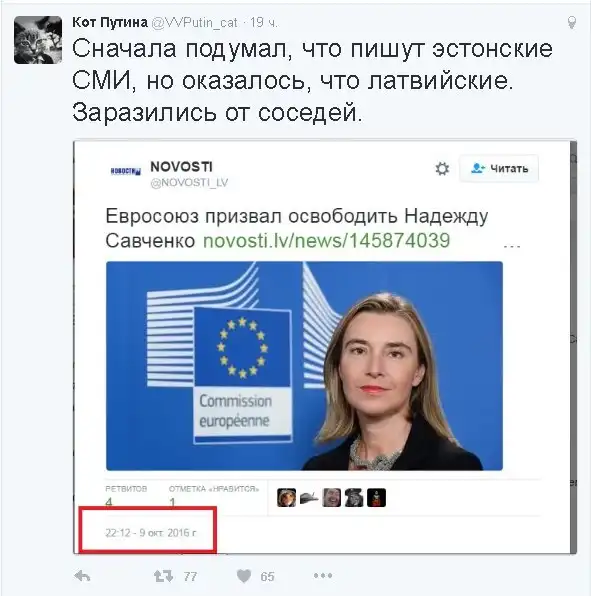Open the @NOVOSTI_LV handle
591x596 pixels.
pyautogui.click(x=189, y=183)
